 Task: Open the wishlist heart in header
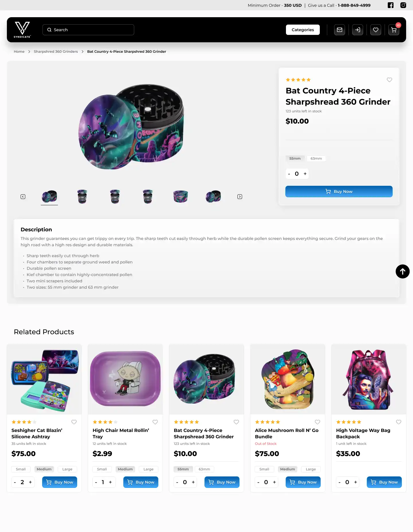[376, 30]
